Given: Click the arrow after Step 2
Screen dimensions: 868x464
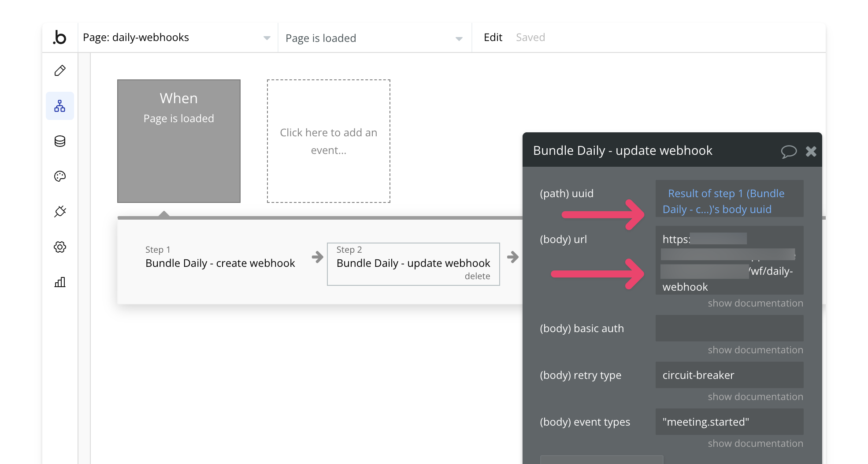Looking at the screenshot, I should (513, 257).
